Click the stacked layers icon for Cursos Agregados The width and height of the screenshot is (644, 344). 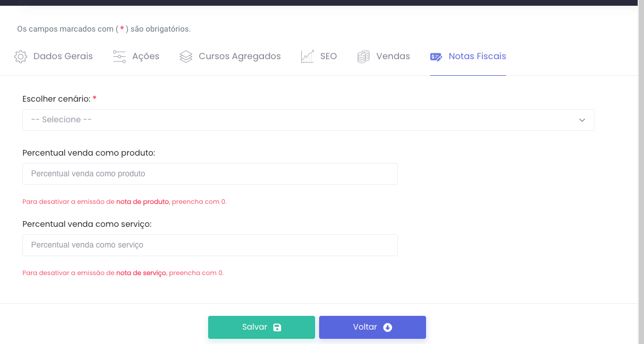[186, 57]
